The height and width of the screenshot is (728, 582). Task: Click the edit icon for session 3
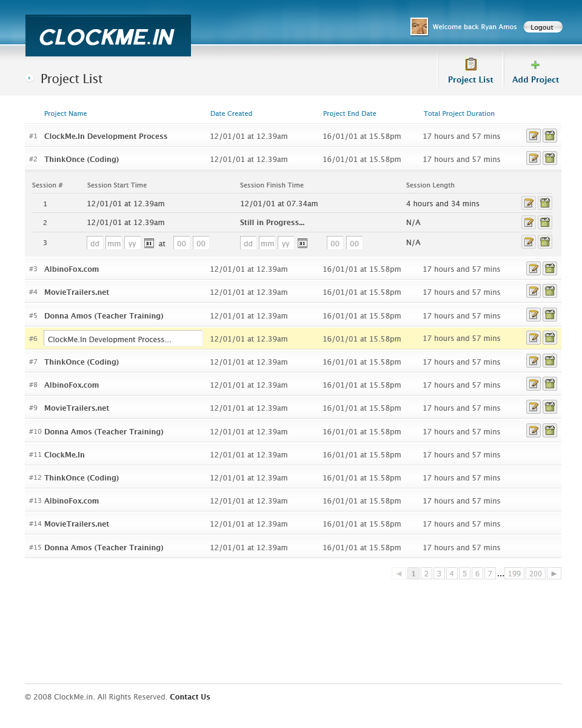point(529,242)
